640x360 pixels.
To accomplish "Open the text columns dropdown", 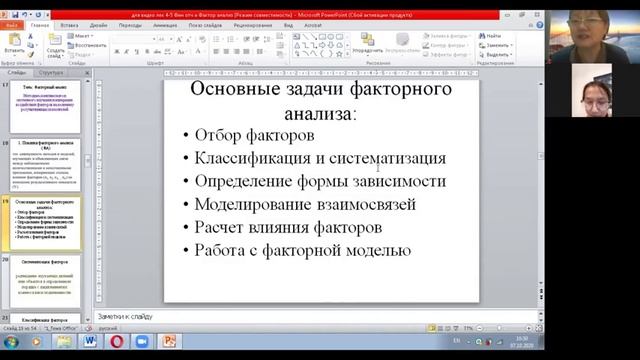I will click(260, 52).
